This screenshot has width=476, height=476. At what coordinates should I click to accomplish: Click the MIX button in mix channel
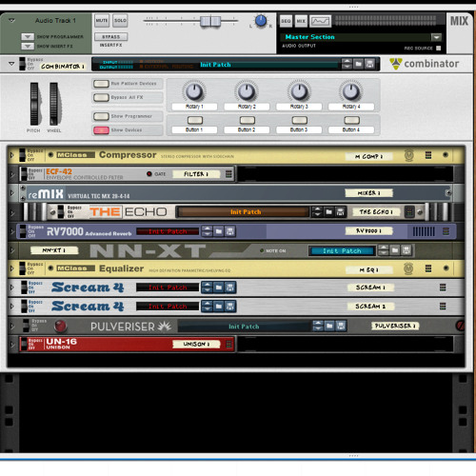pyautogui.click(x=301, y=21)
